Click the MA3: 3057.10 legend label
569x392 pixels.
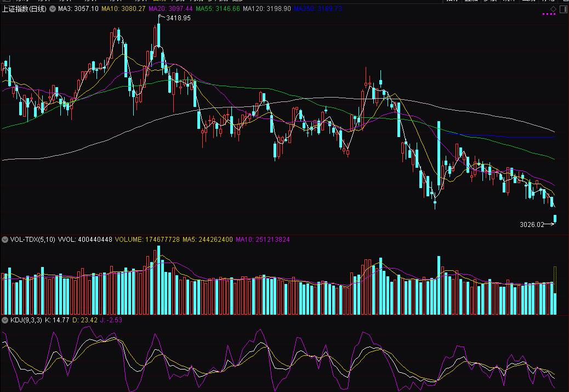(78, 9)
